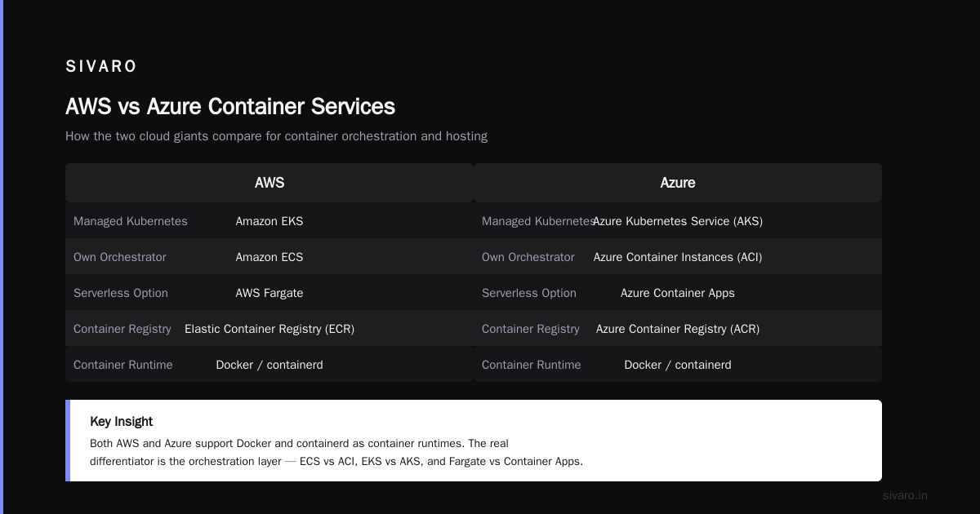Click Own Orchestrator label in AWS column
This screenshot has width=980, height=514.
coord(120,257)
